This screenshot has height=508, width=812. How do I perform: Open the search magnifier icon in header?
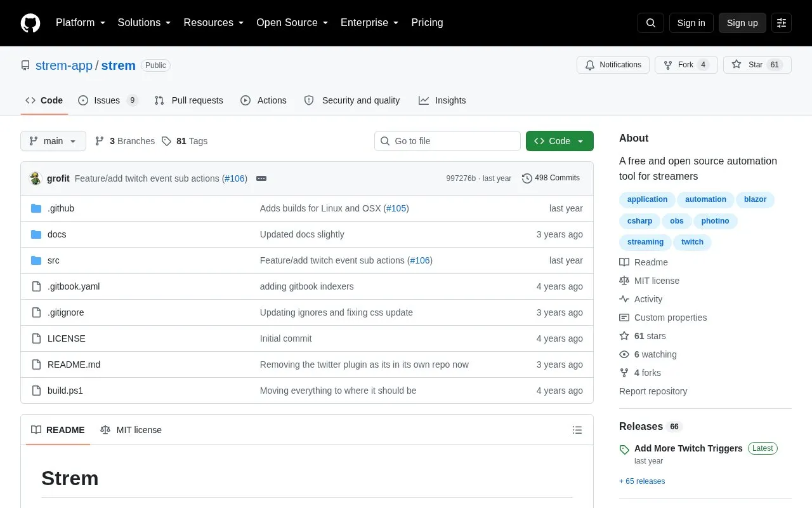[x=651, y=23]
